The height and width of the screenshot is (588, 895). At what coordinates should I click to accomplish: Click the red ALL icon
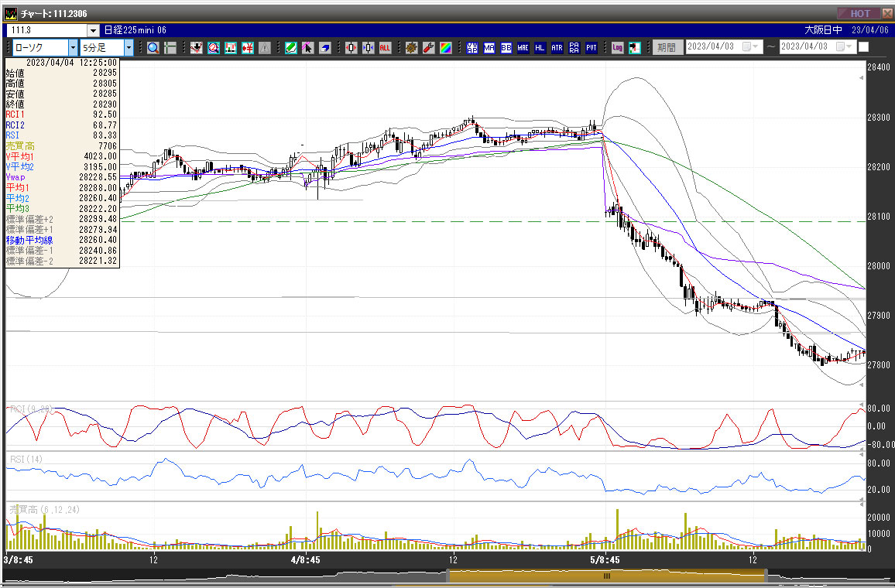point(386,48)
